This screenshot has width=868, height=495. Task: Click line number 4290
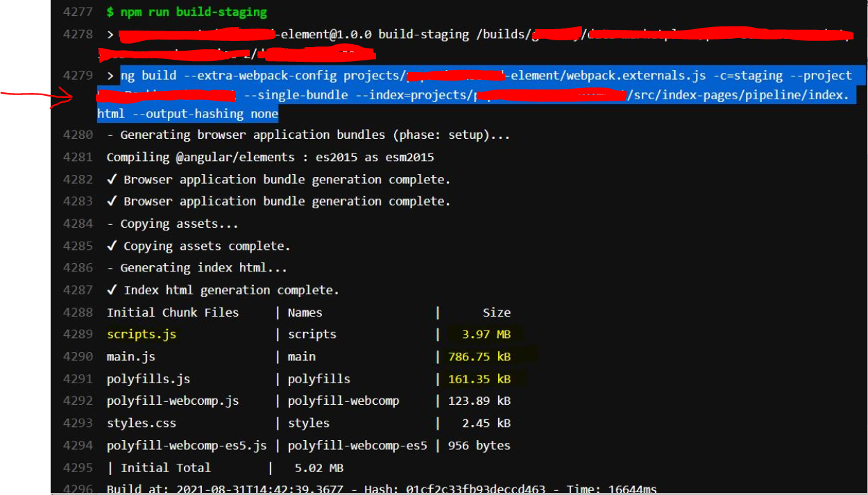(x=78, y=357)
